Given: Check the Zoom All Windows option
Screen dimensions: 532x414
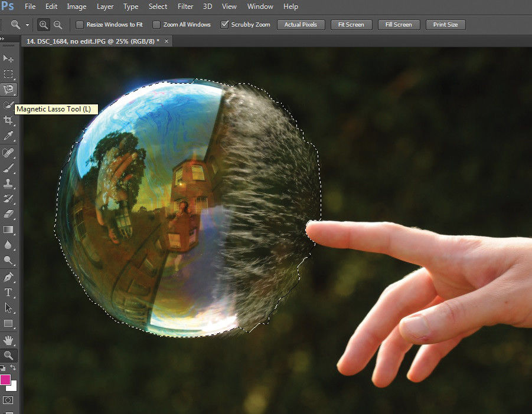Looking at the screenshot, I should pyautogui.click(x=156, y=25).
